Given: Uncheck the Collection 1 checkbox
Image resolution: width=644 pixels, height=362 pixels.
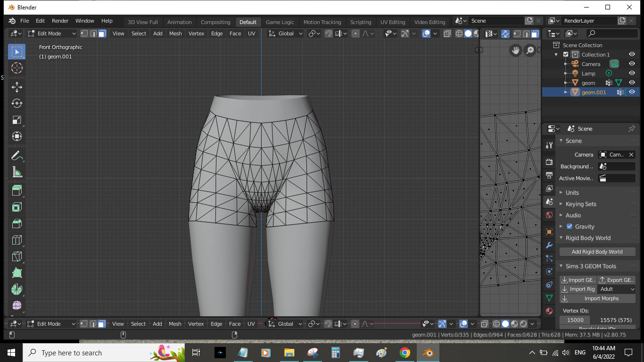Looking at the screenshot, I should pos(566,55).
